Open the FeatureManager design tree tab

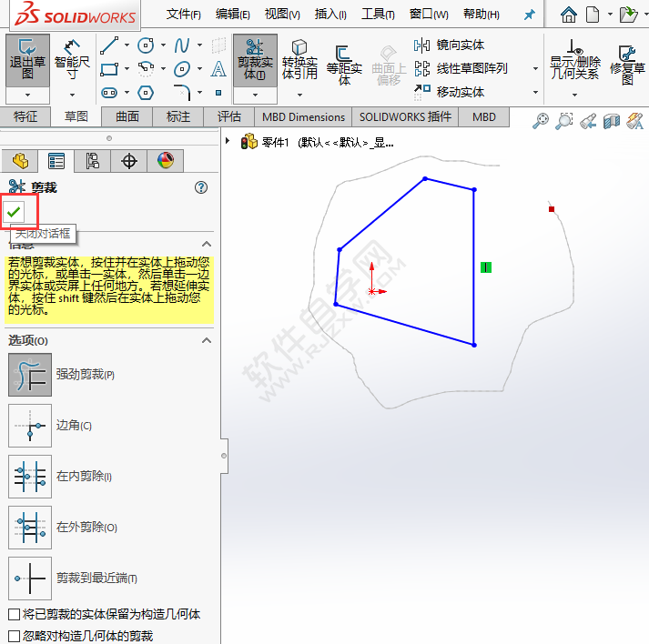pyautogui.click(x=20, y=161)
